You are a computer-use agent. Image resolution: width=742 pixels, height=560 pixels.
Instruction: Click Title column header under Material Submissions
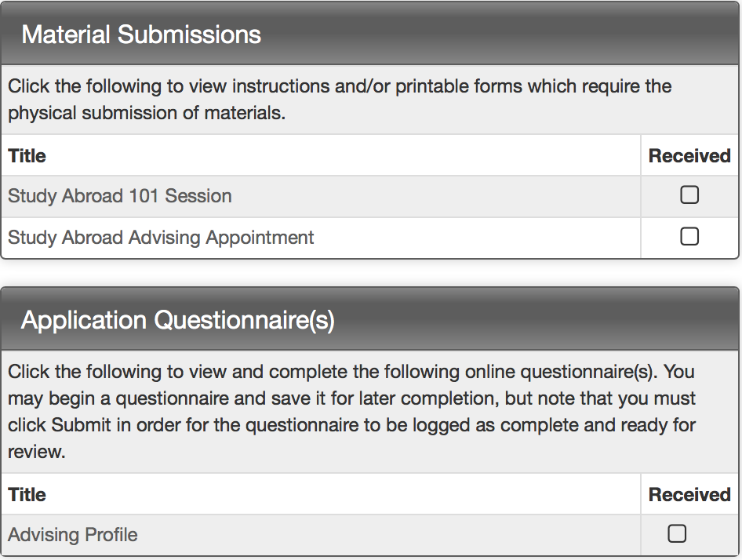click(x=27, y=156)
